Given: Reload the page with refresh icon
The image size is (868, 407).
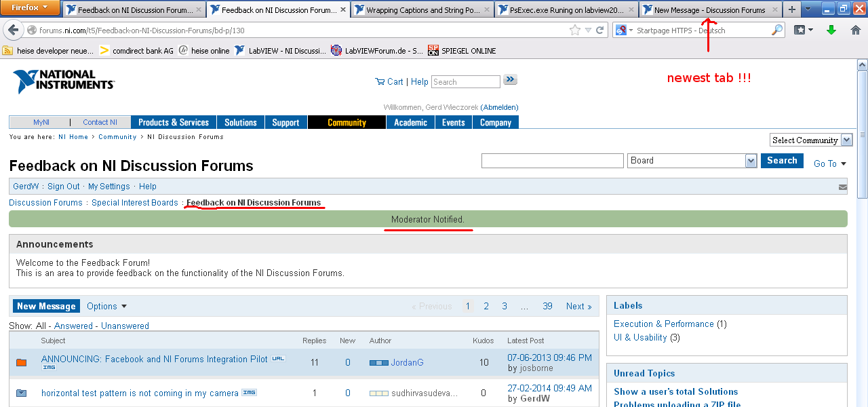Looking at the screenshot, I should click(600, 30).
